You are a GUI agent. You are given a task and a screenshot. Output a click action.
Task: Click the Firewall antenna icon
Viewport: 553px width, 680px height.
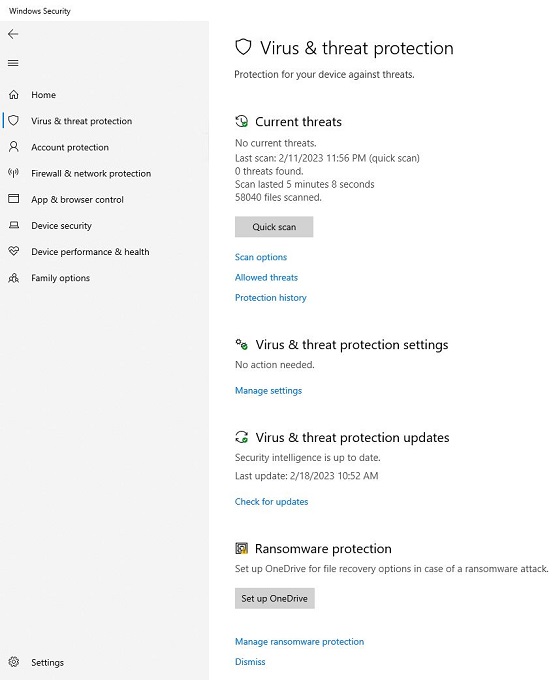(14, 173)
